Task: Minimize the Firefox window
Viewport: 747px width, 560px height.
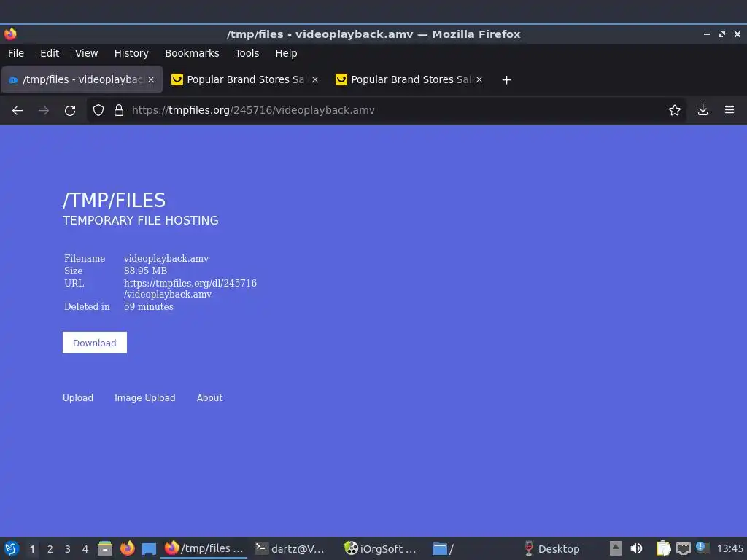Action: coord(707,34)
